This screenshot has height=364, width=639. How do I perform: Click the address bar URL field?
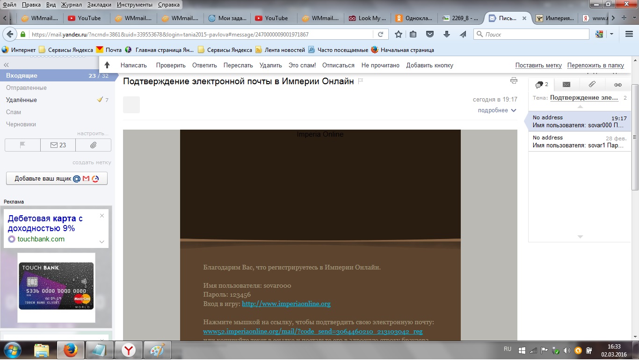pos(201,34)
